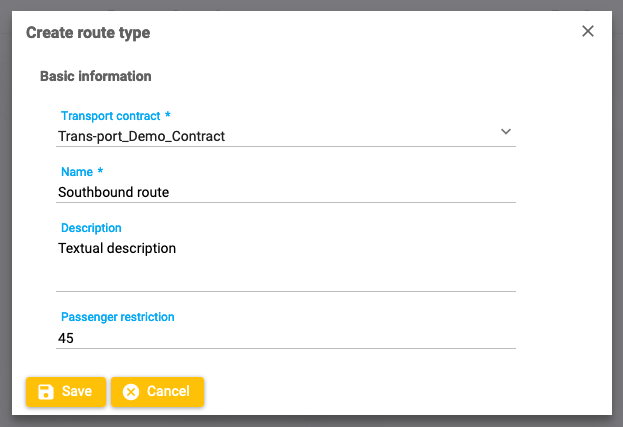
Task: Place cursor in Southbound route text
Action: pyautogui.click(x=113, y=192)
